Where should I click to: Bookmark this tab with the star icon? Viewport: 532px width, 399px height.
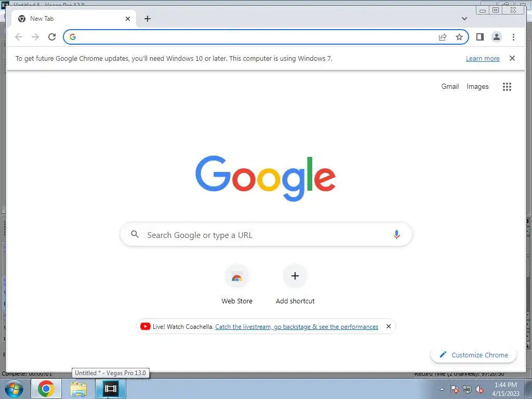(x=459, y=37)
